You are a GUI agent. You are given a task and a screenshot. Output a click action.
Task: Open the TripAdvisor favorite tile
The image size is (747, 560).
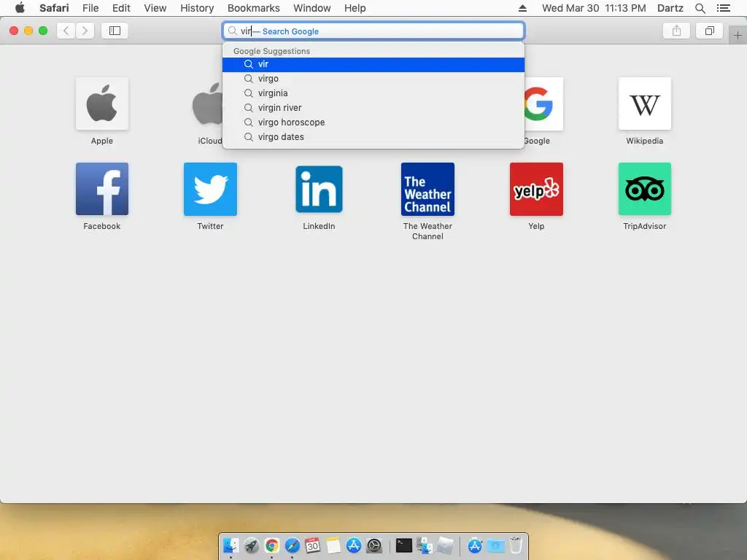[645, 189]
